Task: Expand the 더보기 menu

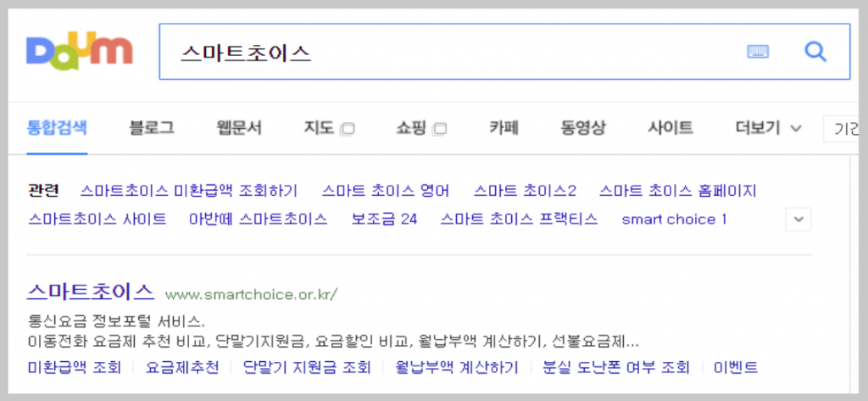Action: coord(768,129)
